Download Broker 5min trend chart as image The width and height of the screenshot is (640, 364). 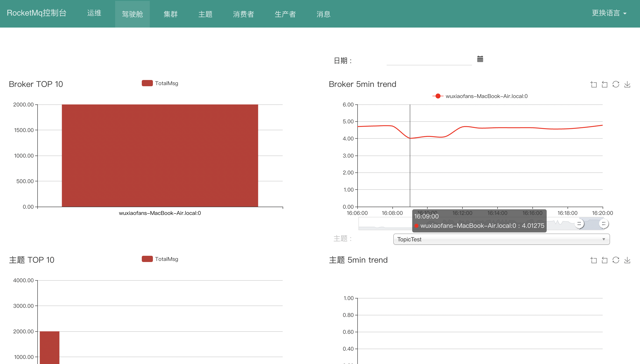coord(627,84)
